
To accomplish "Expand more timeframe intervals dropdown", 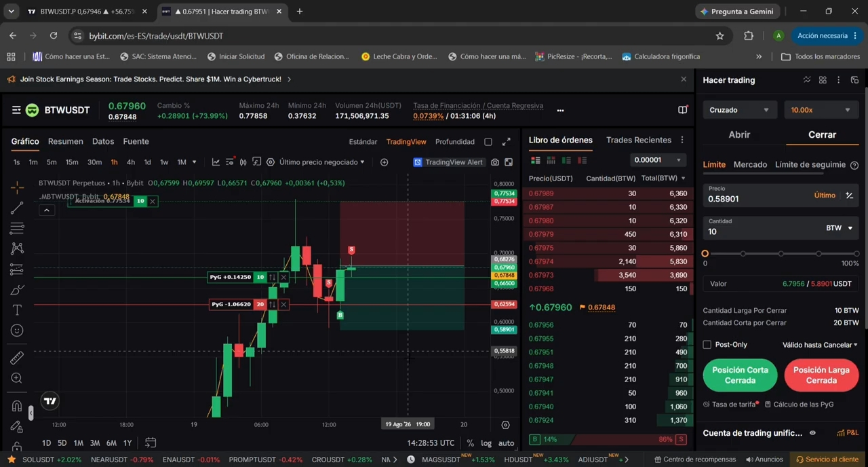I will (194, 162).
